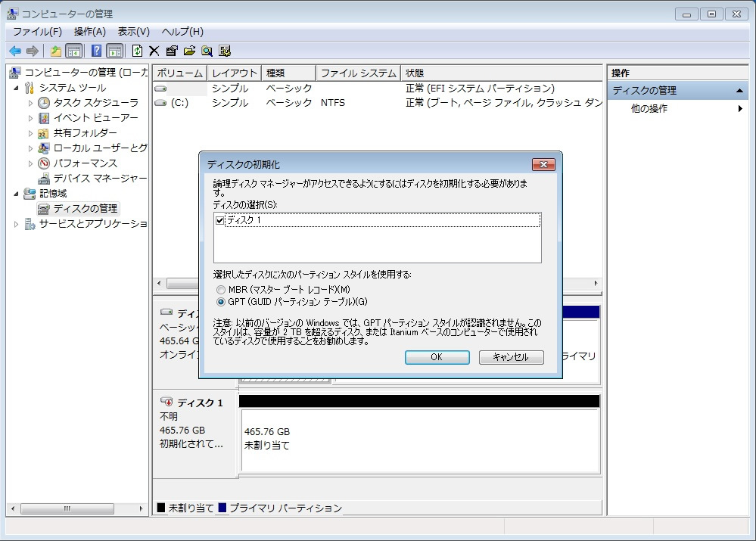Image resolution: width=756 pixels, height=541 pixels.
Task: Open the ヘルプ(H) menu
Action: coord(182,32)
